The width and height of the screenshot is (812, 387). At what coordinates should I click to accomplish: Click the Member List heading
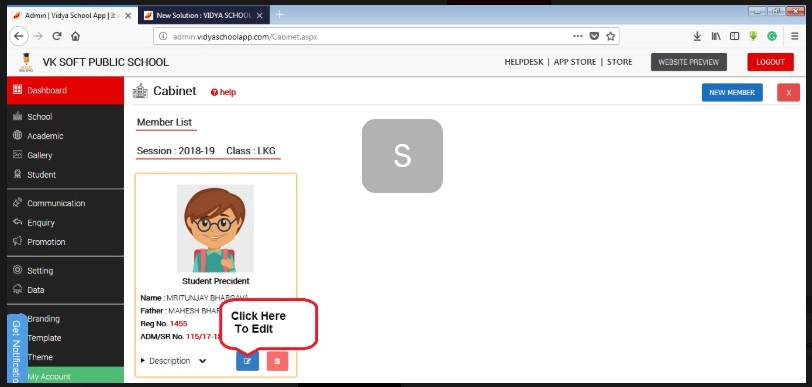[164, 122]
